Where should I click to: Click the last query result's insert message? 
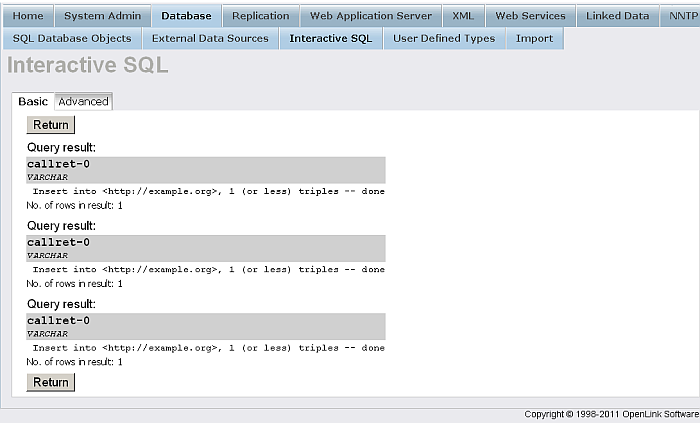click(x=208, y=348)
